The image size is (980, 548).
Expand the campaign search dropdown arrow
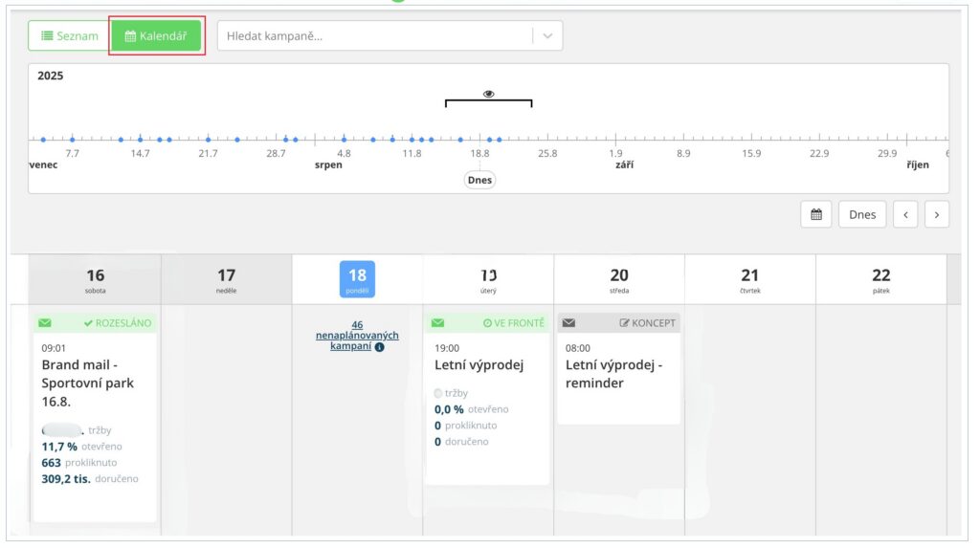coord(547,36)
